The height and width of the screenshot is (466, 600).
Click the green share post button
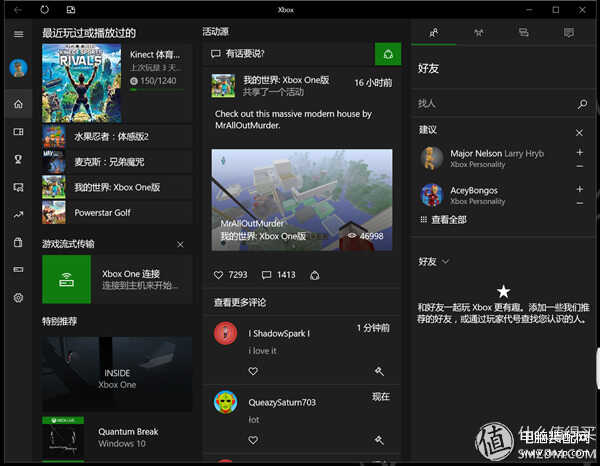click(x=388, y=54)
